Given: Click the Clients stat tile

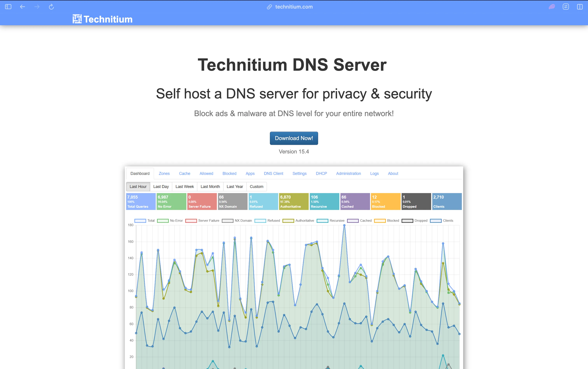Looking at the screenshot, I should (x=447, y=201).
